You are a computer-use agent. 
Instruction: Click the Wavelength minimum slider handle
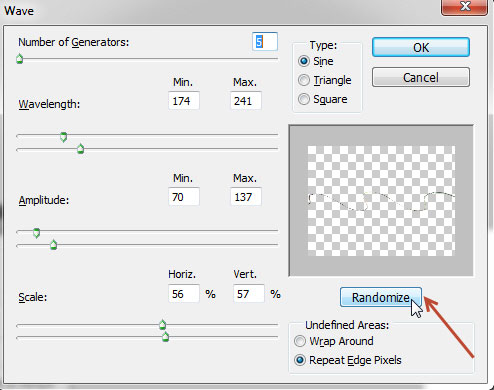pyautogui.click(x=63, y=137)
